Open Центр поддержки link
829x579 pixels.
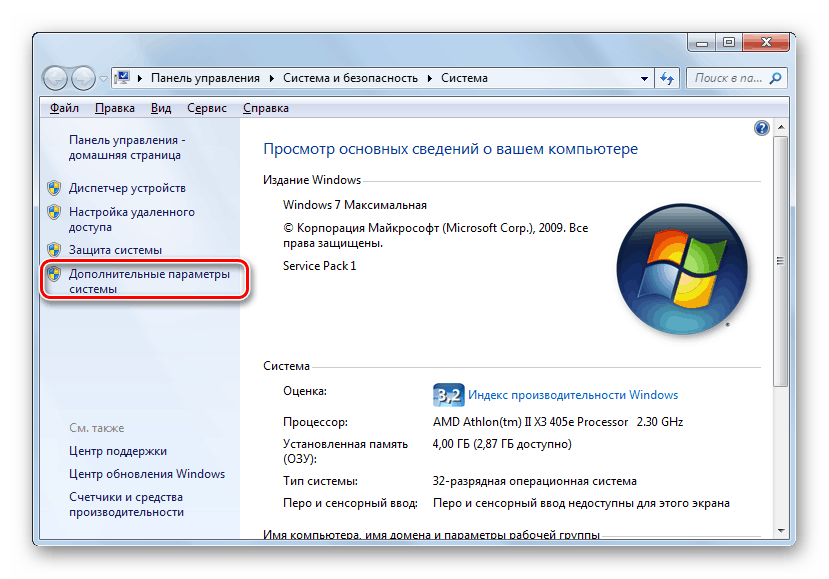pyautogui.click(x=118, y=451)
